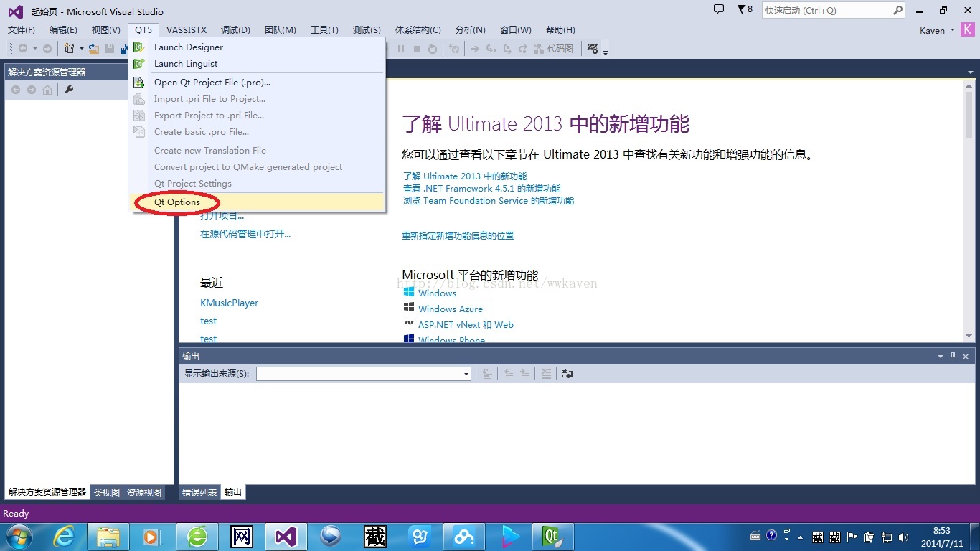Open the Kaven account dropdown
The height and width of the screenshot is (551, 980).
(x=953, y=30)
